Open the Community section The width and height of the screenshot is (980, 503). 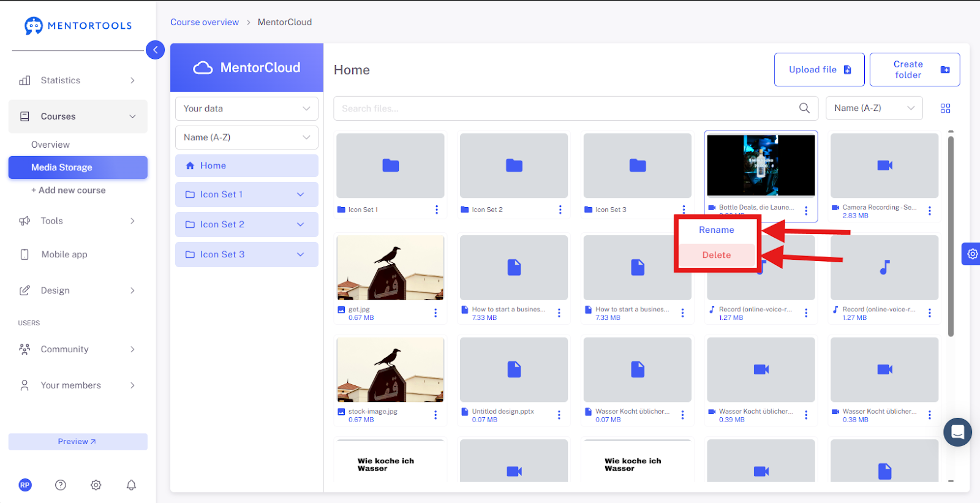[x=78, y=349]
